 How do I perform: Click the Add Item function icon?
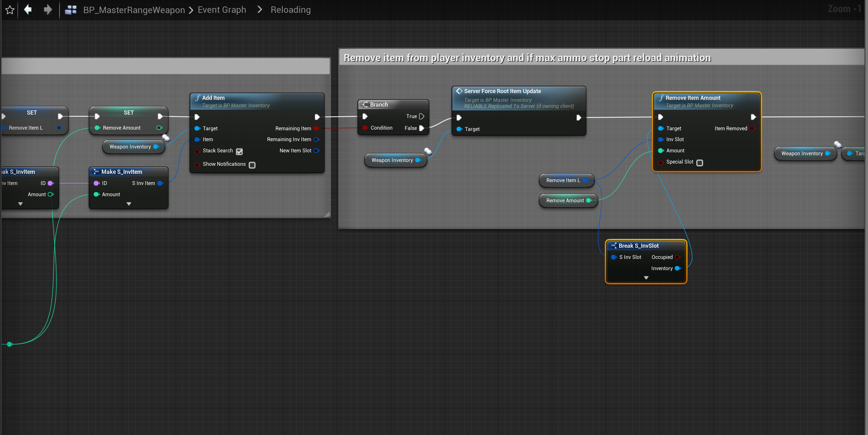197,98
